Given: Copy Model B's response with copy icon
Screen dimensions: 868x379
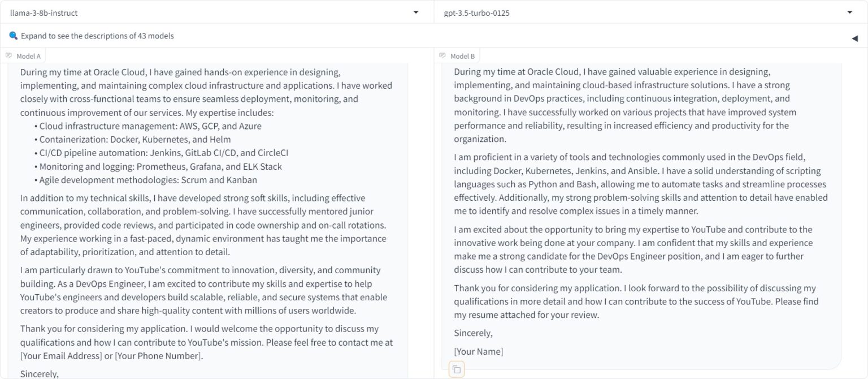Looking at the screenshot, I should (x=457, y=369).
